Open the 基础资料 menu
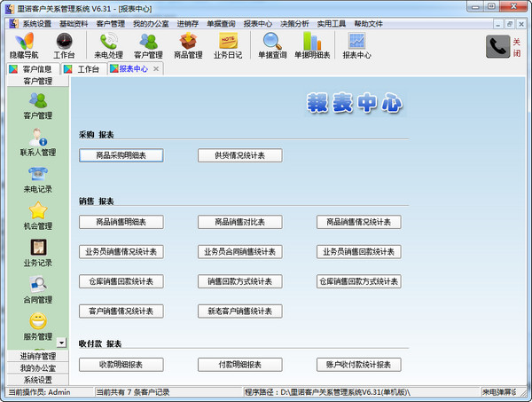Image resolution: width=532 pixels, height=402 pixels. point(74,24)
